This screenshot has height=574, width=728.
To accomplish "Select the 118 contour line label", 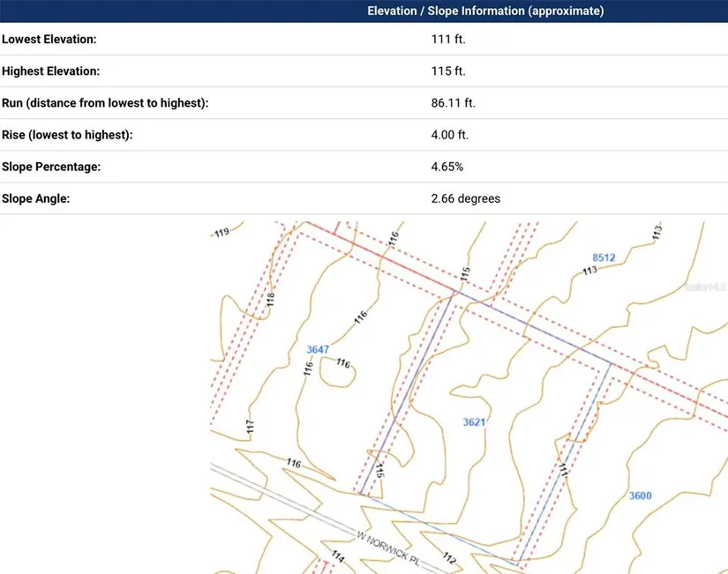I will pyautogui.click(x=271, y=300).
